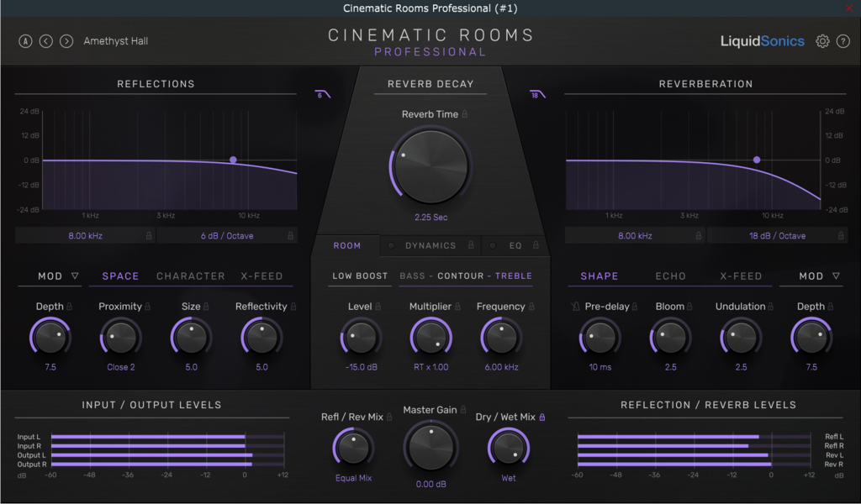This screenshot has width=861, height=504.
Task: Select the SPACE tab
Action: pyautogui.click(x=120, y=276)
